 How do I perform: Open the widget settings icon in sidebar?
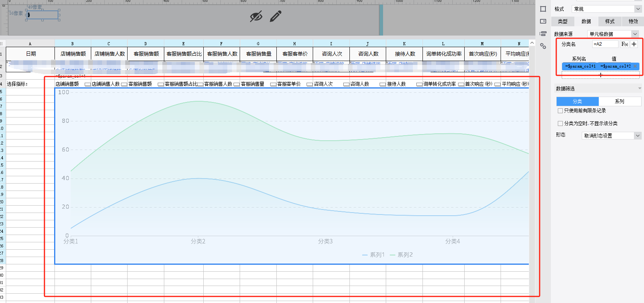pos(543,21)
